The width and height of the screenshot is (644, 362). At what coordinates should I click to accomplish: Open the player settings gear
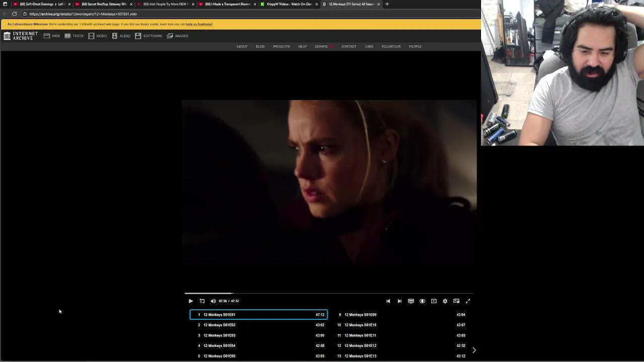point(445,301)
